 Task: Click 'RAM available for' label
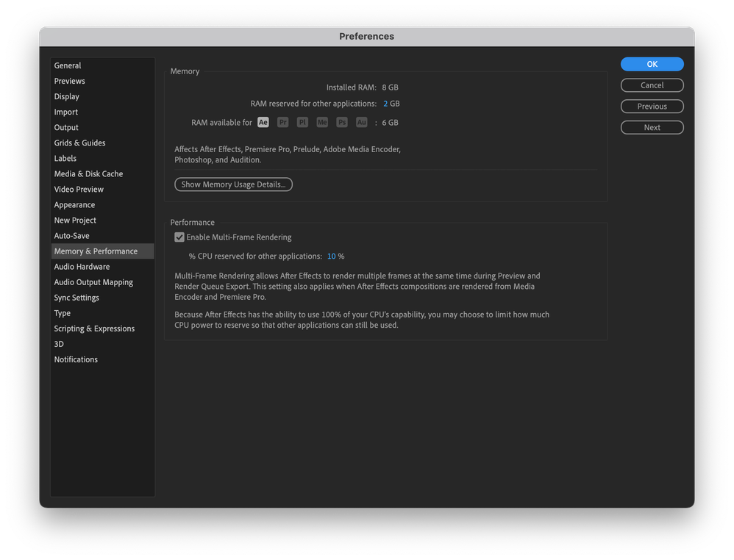[x=222, y=123]
